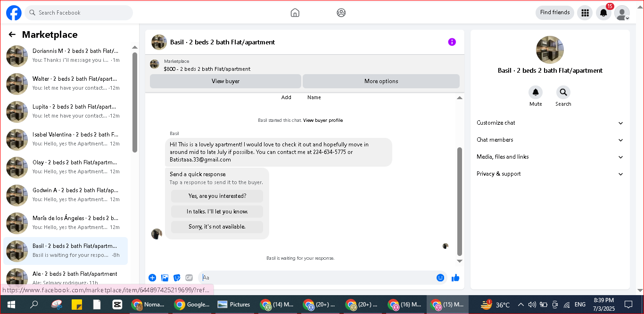Search in conversation magnifier icon

coord(563,92)
